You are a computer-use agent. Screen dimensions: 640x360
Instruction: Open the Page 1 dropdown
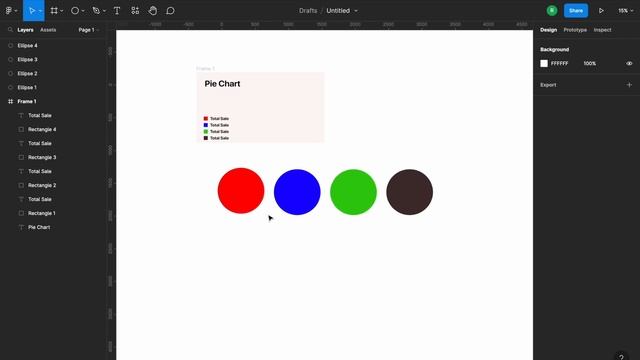click(89, 30)
